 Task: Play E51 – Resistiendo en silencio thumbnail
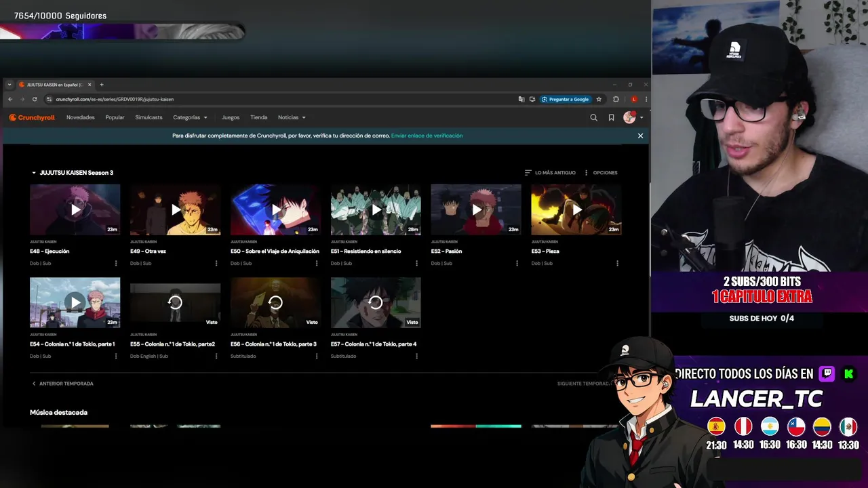tap(376, 209)
